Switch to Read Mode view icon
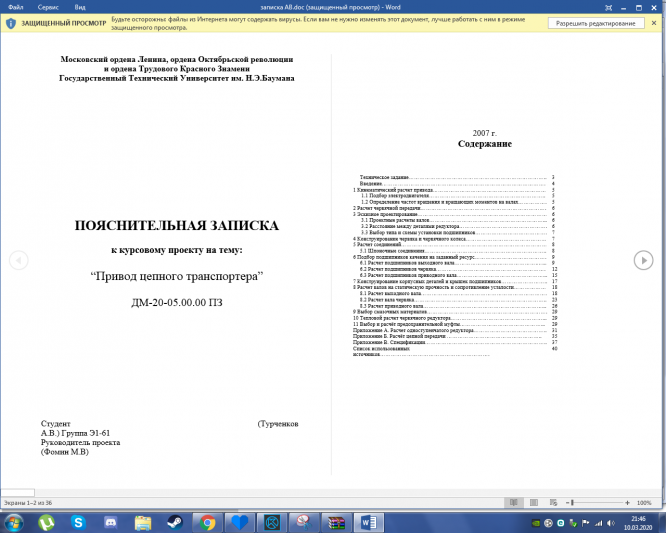This screenshot has width=666, height=533. pyautogui.click(x=514, y=502)
